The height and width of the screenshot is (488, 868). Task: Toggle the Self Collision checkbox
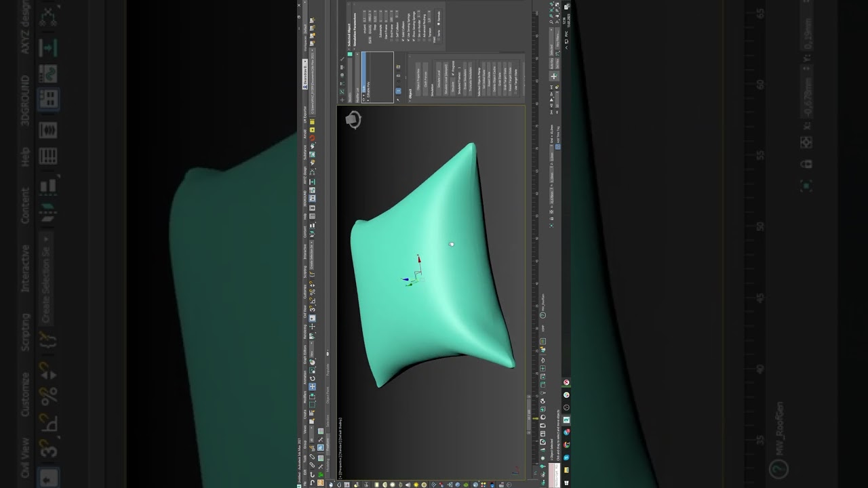(397, 40)
